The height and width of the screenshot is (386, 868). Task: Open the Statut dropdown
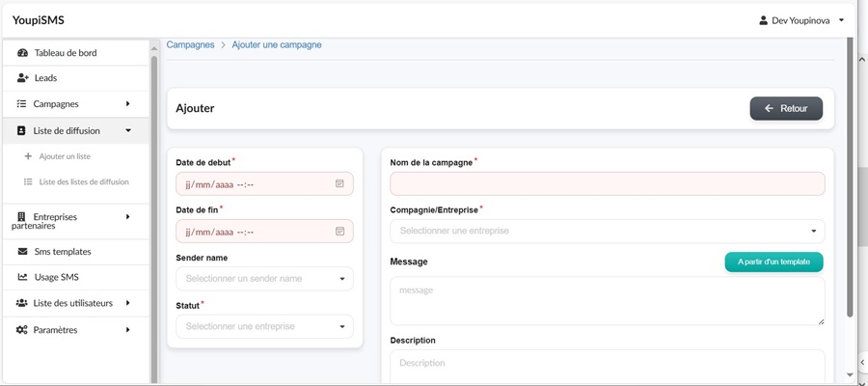click(264, 327)
